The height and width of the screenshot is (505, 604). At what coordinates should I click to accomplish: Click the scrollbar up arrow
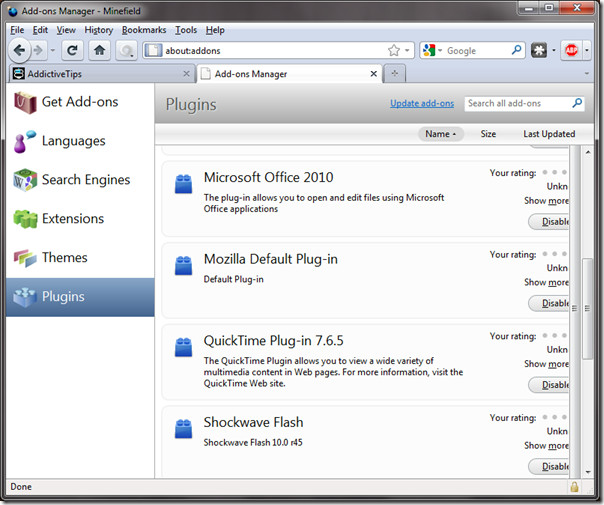[x=588, y=152]
